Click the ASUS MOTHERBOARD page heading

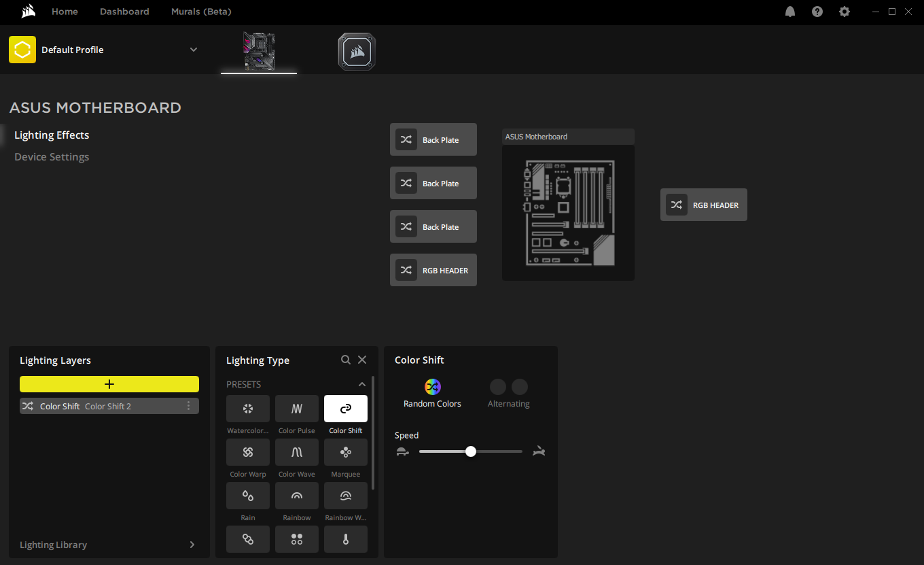tap(95, 107)
